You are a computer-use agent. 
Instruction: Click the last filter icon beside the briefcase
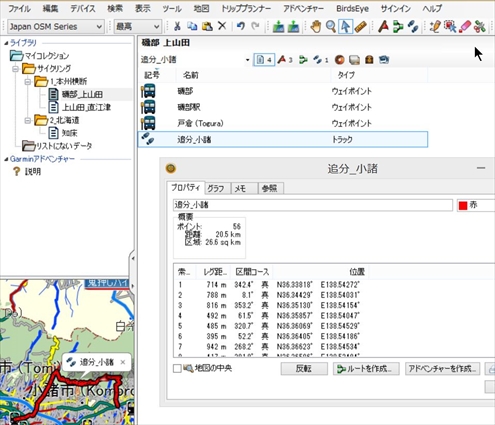point(384,60)
